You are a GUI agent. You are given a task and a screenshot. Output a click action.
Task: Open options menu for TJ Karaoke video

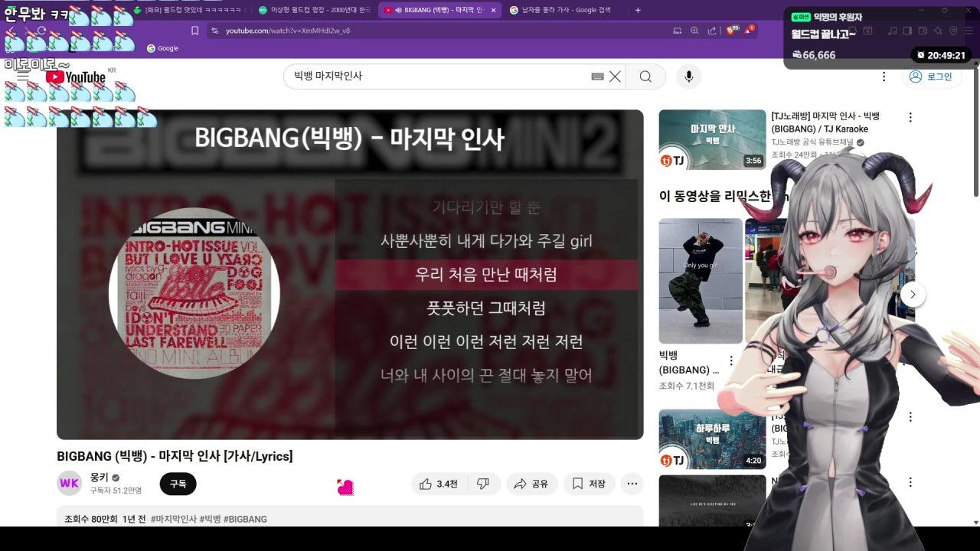pyautogui.click(x=910, y=117)
